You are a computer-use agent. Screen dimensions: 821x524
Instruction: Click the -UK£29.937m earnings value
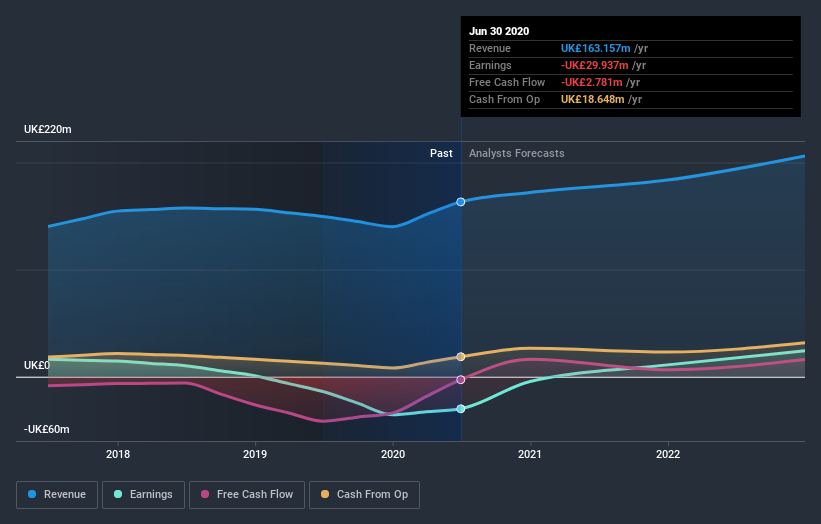(x=595, y=65)
